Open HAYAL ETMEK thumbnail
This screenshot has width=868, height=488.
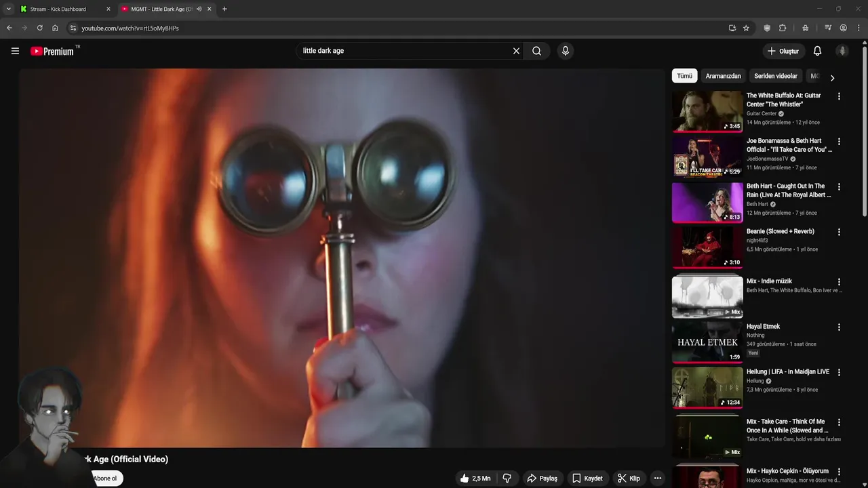(707, 342)
